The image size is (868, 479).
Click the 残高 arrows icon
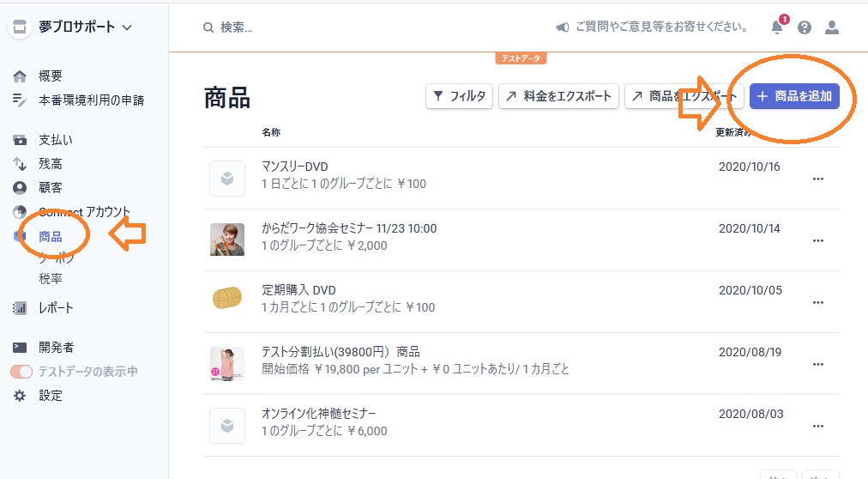click(x=20, y=164)
